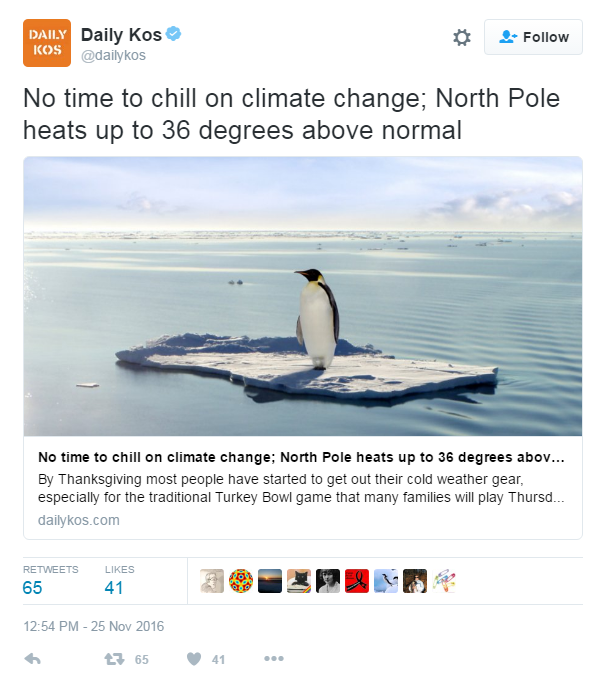The width and height of the screenshot is (600, 689).
Task: View the 41 likes list
Action: click(114, 588)
